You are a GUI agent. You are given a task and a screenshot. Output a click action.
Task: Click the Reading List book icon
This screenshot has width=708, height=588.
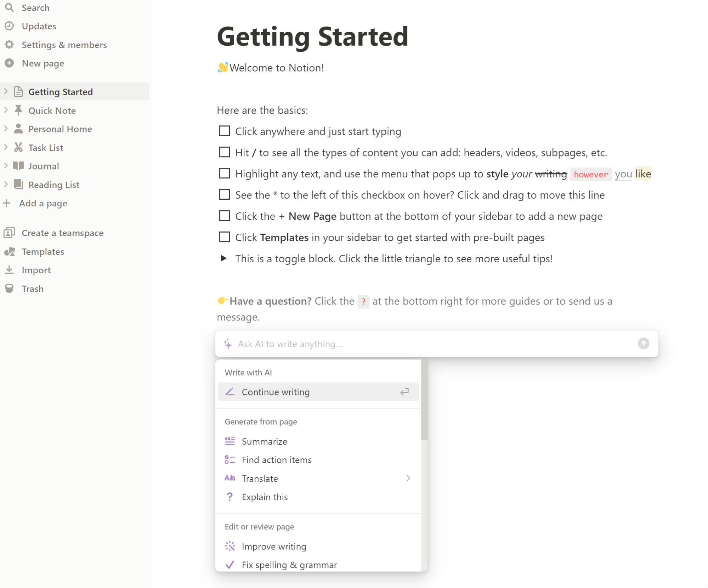click(x=18, y=184)
